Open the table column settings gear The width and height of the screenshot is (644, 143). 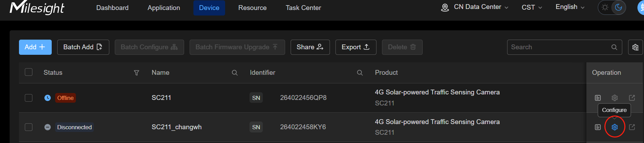(x=635, y=47)
